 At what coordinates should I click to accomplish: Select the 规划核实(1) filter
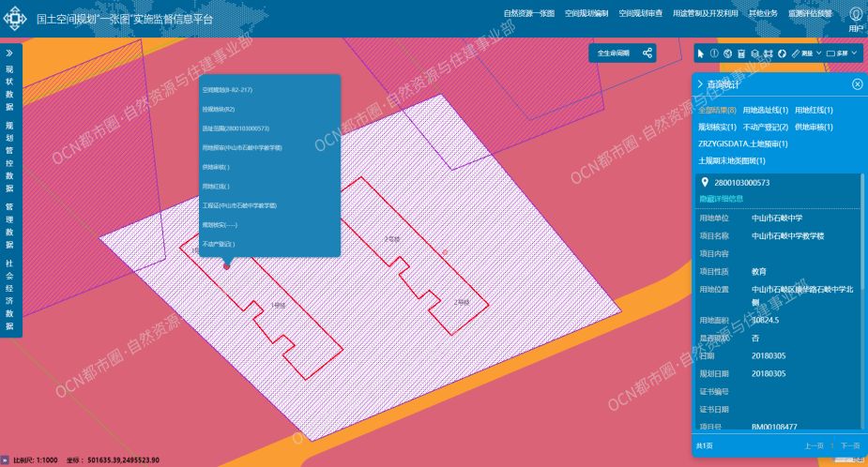pos(718,127)
